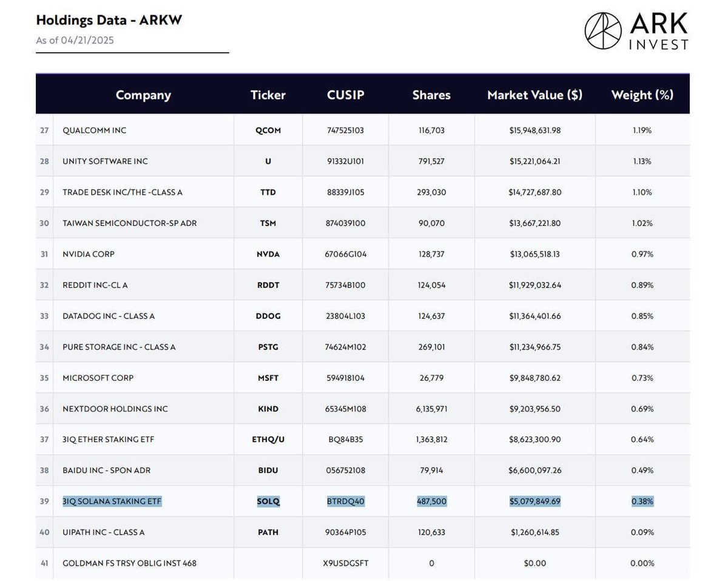Click the RDDT ticker
This screenshot has width=728, height=581.
(x=268, y=285)
